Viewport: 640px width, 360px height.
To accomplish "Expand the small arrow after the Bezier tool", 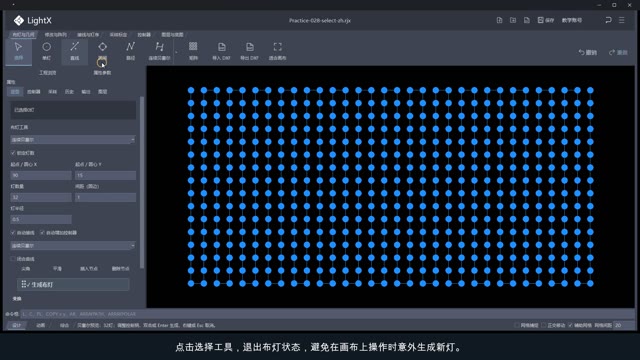I will click(176, 52).
